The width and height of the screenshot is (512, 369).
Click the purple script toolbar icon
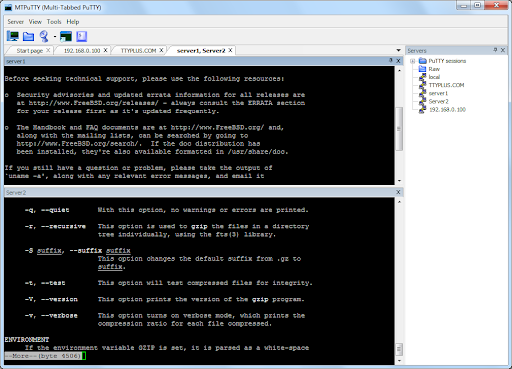click(x=82, y=36)
